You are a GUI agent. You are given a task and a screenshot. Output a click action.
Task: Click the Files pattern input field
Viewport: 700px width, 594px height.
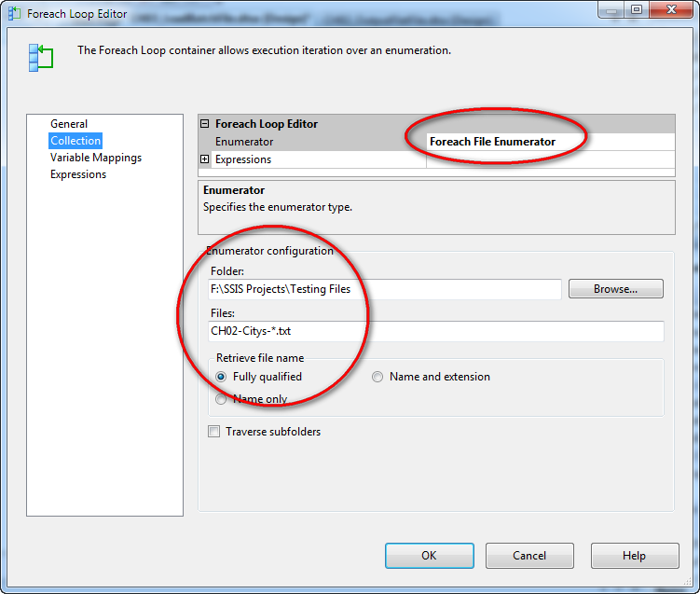point(435,331)
